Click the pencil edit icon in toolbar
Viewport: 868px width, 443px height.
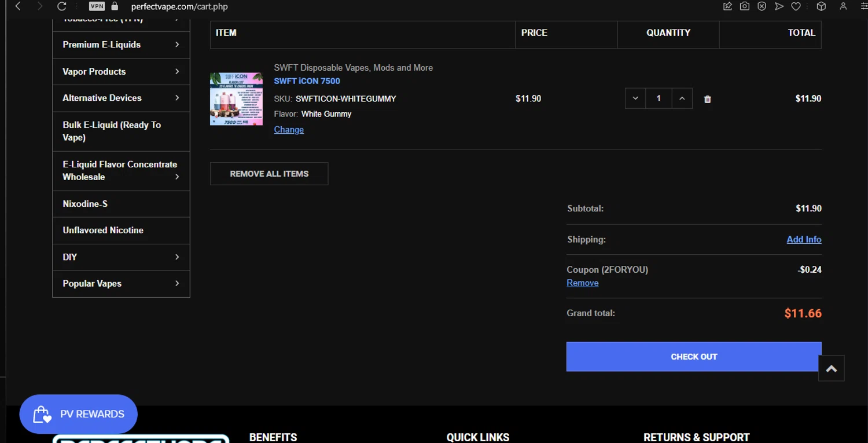(728, 6)
